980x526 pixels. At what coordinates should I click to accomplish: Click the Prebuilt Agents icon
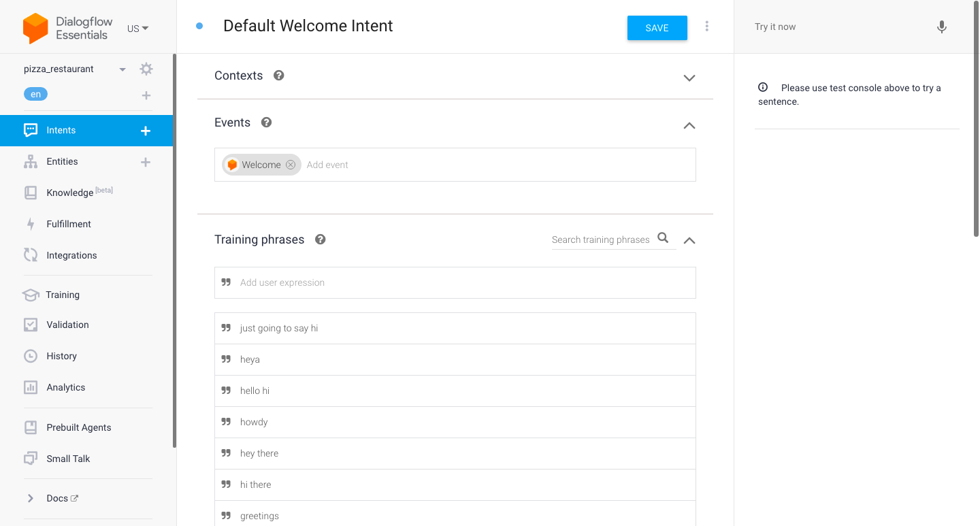(31, 427)
